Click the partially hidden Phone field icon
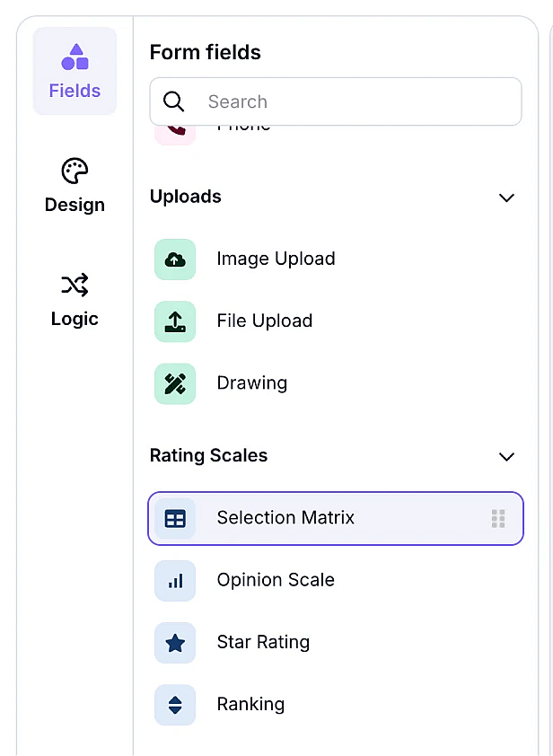Image resolution: width=553 pixels, height=756 pixels. pos(175,135)
